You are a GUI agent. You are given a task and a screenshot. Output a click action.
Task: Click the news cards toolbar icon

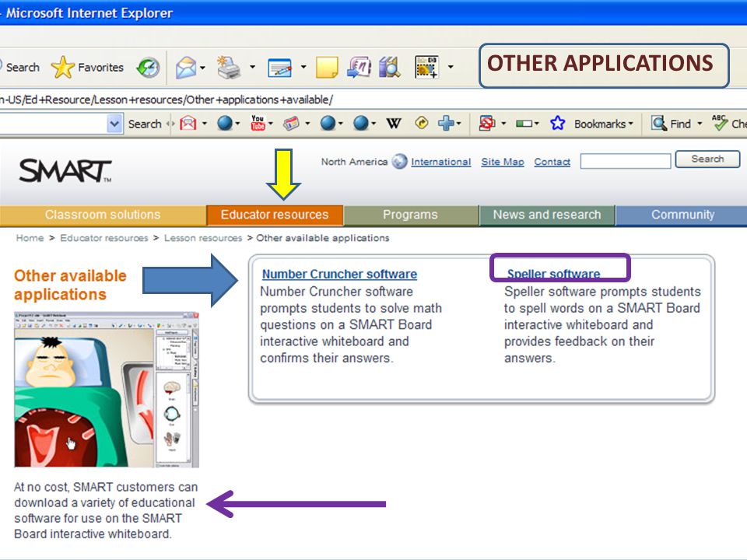click(291, 124)
